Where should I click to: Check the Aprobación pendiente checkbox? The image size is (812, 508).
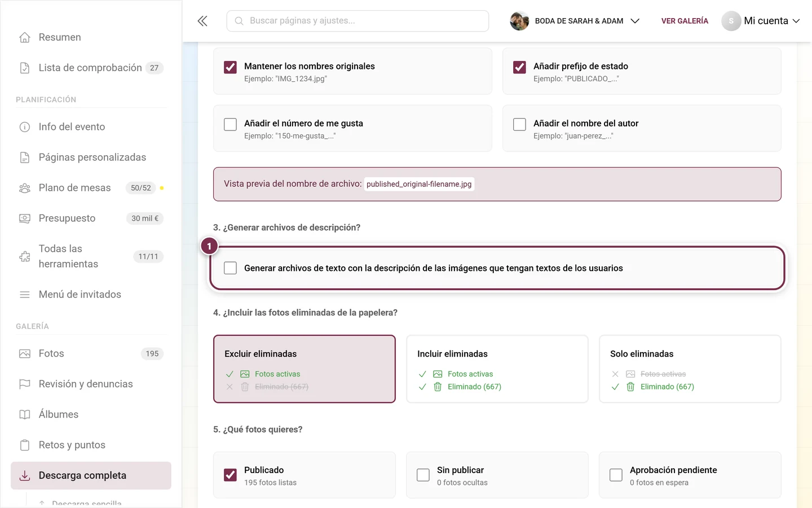pyautogui.click(x=616, y=475)
